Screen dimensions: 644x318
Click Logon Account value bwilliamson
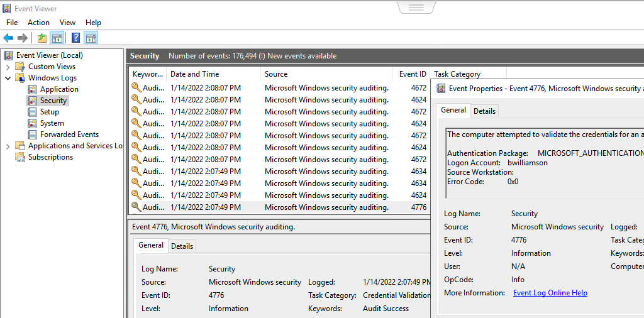coord(528,163)
